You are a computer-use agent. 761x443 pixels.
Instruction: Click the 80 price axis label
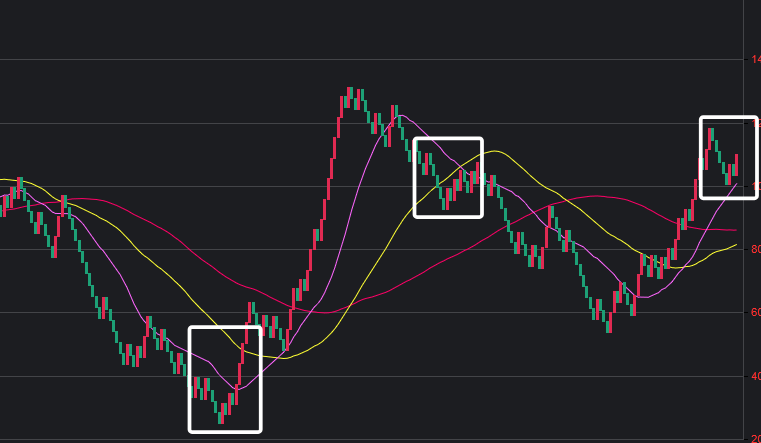[x=755, y=249]
